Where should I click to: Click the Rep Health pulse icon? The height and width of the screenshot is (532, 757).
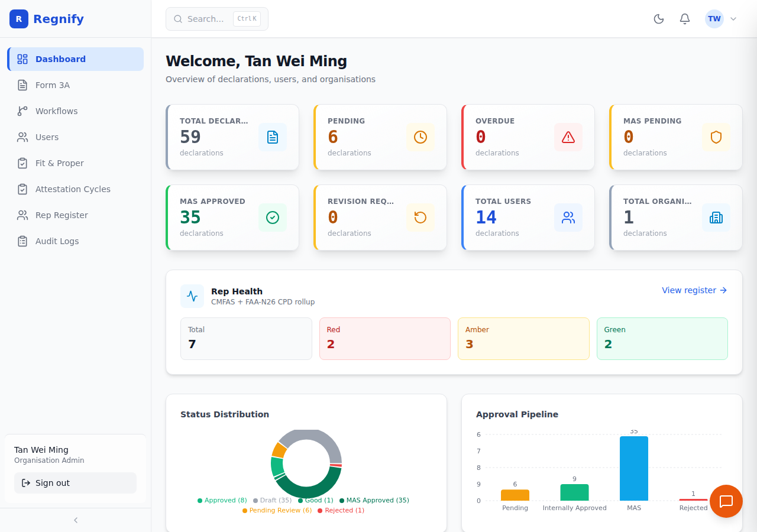click(x=192, y=296)
